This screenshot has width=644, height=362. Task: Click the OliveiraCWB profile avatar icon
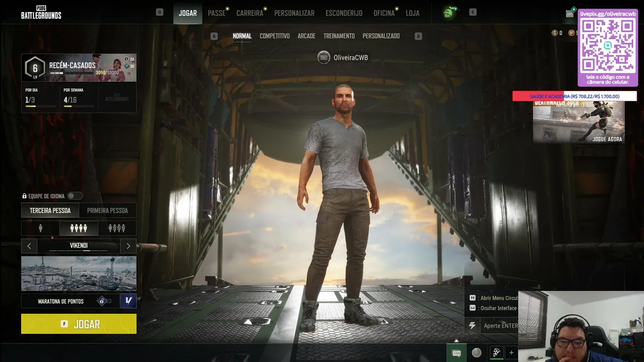324,57
